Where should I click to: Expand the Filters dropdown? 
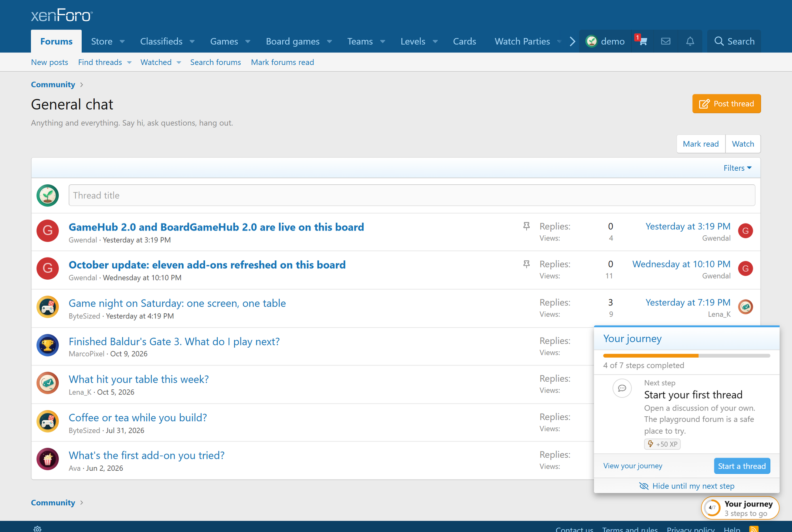[x=737, y=168]
